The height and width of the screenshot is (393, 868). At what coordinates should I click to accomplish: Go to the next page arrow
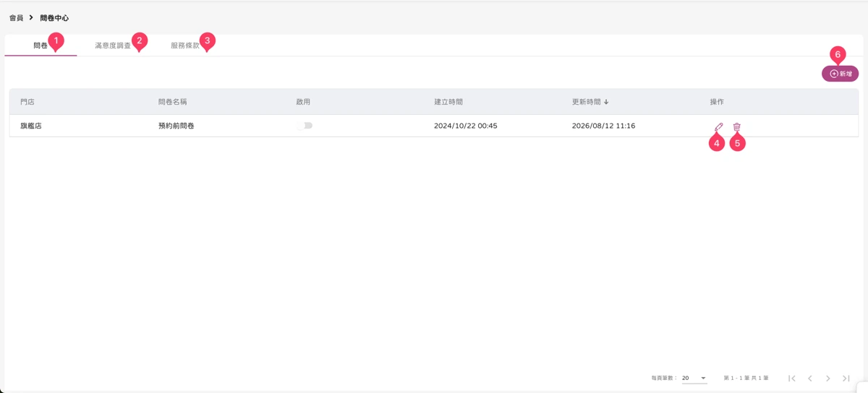(x=828, y=379)
